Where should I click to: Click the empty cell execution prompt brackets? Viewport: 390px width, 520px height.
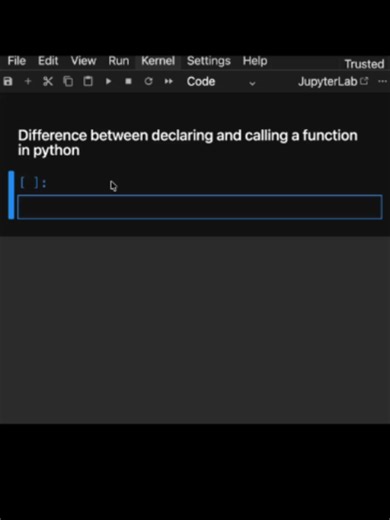33,183
